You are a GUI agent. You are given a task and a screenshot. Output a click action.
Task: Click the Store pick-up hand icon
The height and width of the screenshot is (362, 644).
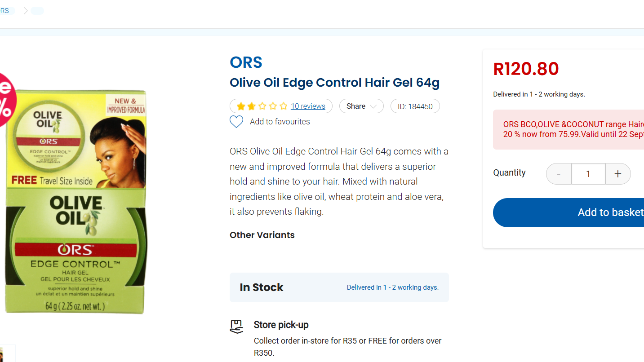pyautogui.click(x=236, y=327)
